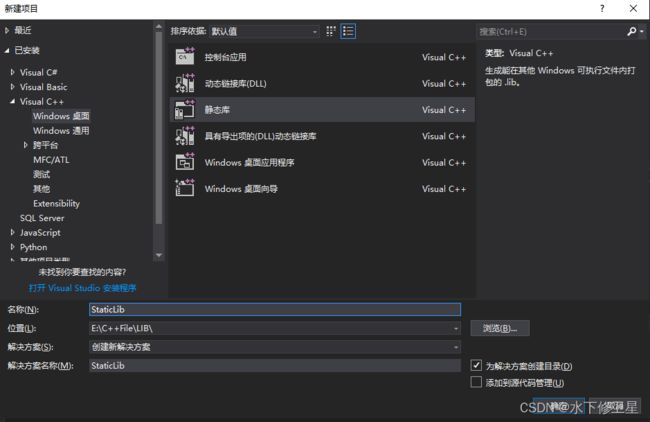Switch to medium icons list view
The image size is (650, 422).
coord(348,31)
